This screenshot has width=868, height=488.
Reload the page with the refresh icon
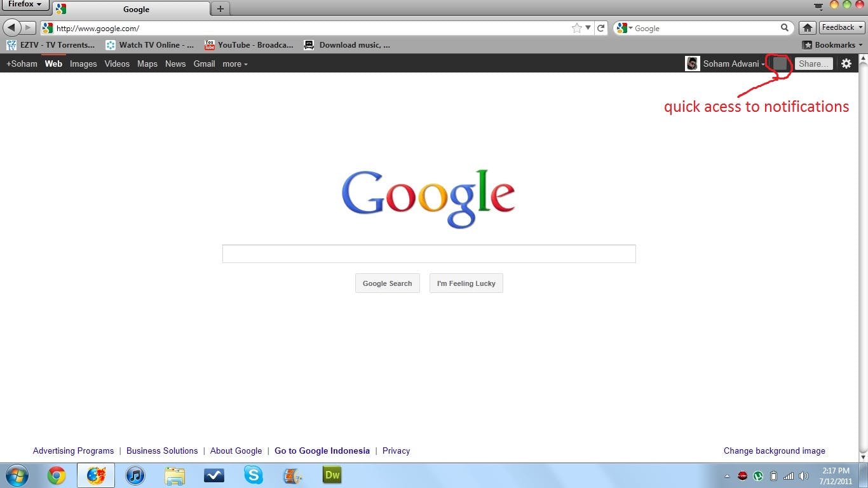coord(600,28)
